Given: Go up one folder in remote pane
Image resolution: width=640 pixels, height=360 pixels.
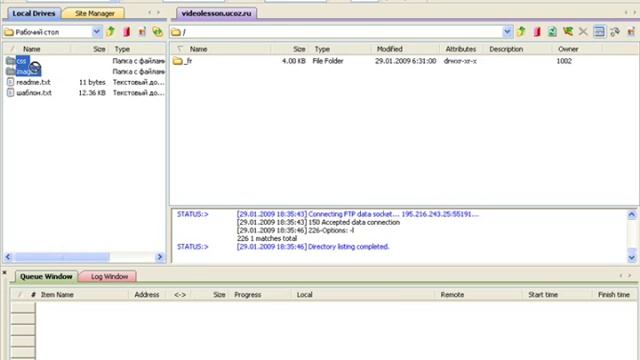Looking at the screenshot, I should pos(521,31).
